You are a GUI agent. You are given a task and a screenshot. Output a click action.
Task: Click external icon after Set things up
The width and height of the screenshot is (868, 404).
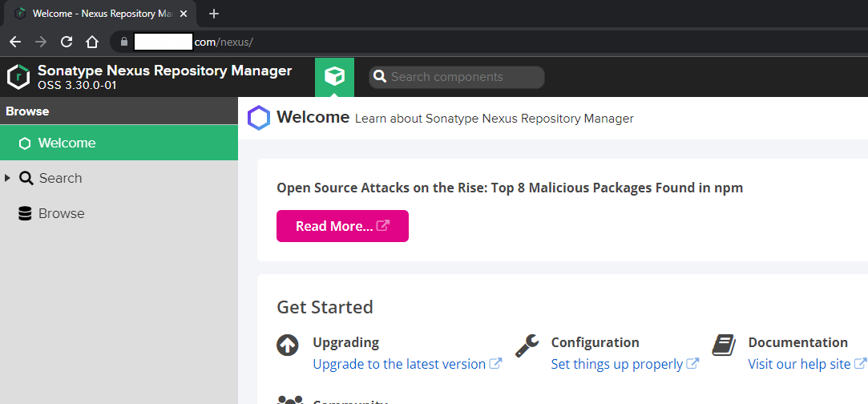tap(693, 364)
